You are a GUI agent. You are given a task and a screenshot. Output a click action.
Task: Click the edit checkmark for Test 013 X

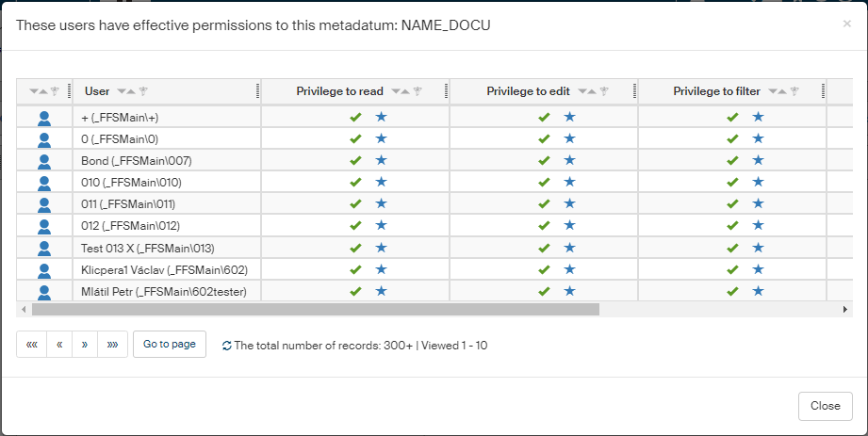point(544,248)
